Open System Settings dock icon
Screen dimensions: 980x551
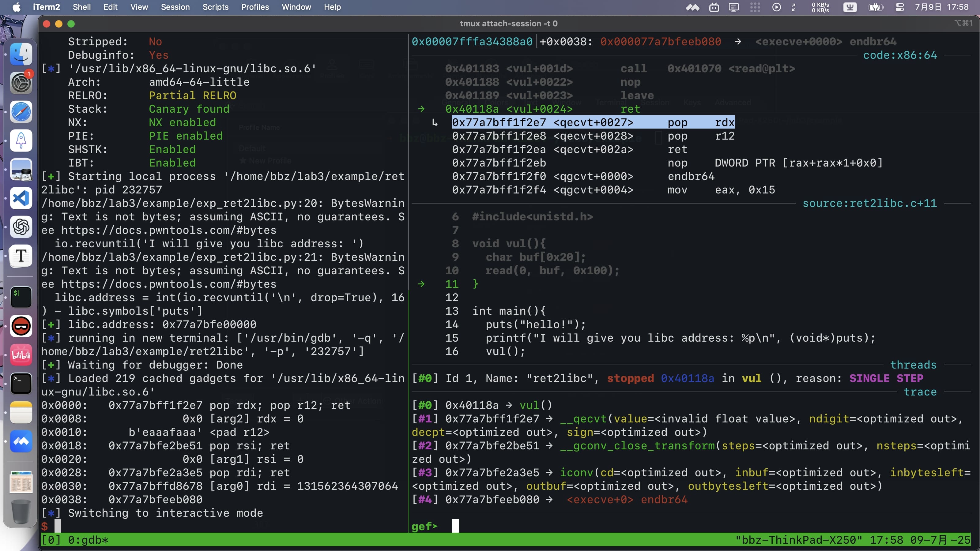tap(21, 83)
